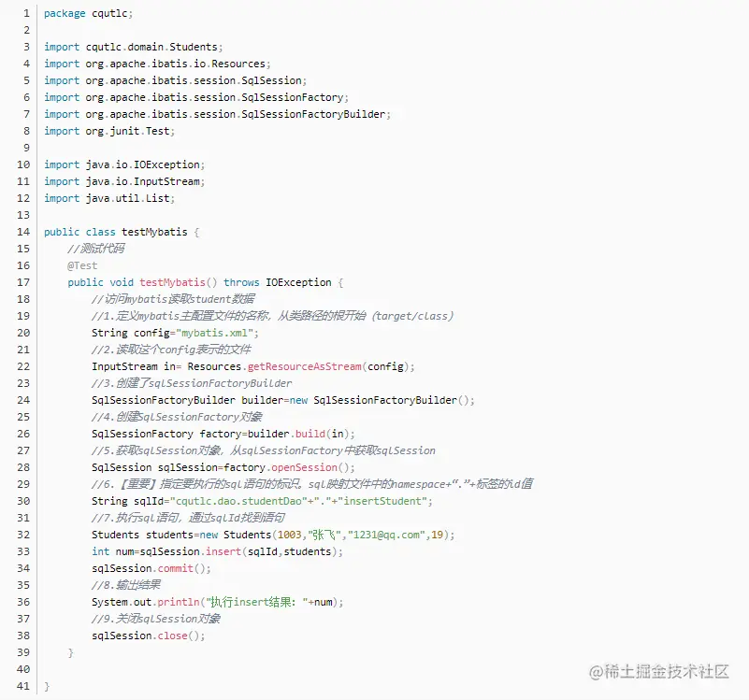The width and height of the screenshot is (749, 700).
Task: Click the SqlSessionFactoryBuilder import on line 7
Action: (217, 114)
